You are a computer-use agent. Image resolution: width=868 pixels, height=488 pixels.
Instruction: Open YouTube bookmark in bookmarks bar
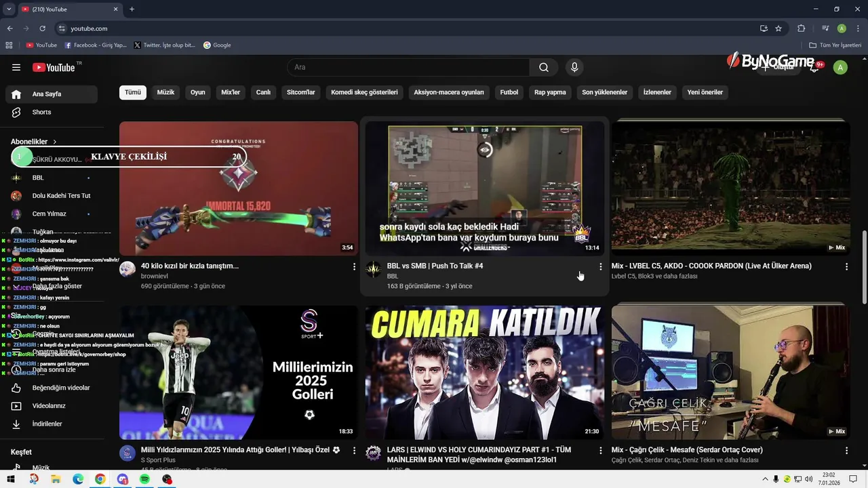tap(41, 45)
